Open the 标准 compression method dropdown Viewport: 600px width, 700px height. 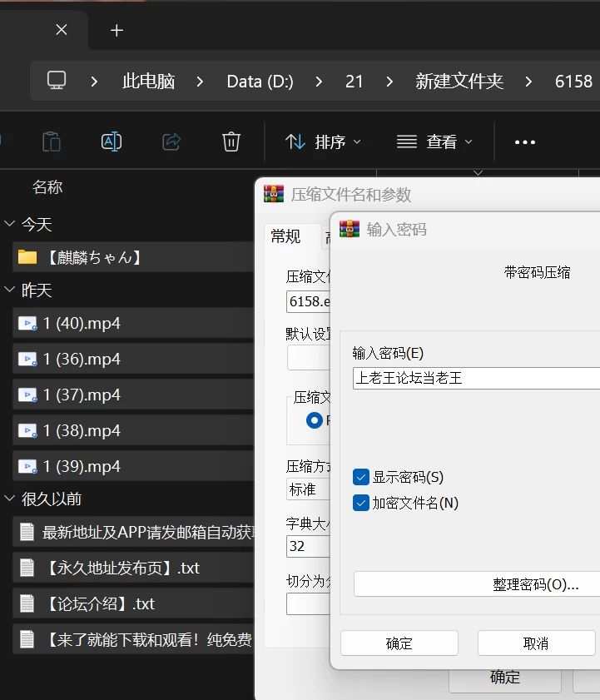[308, 489]
